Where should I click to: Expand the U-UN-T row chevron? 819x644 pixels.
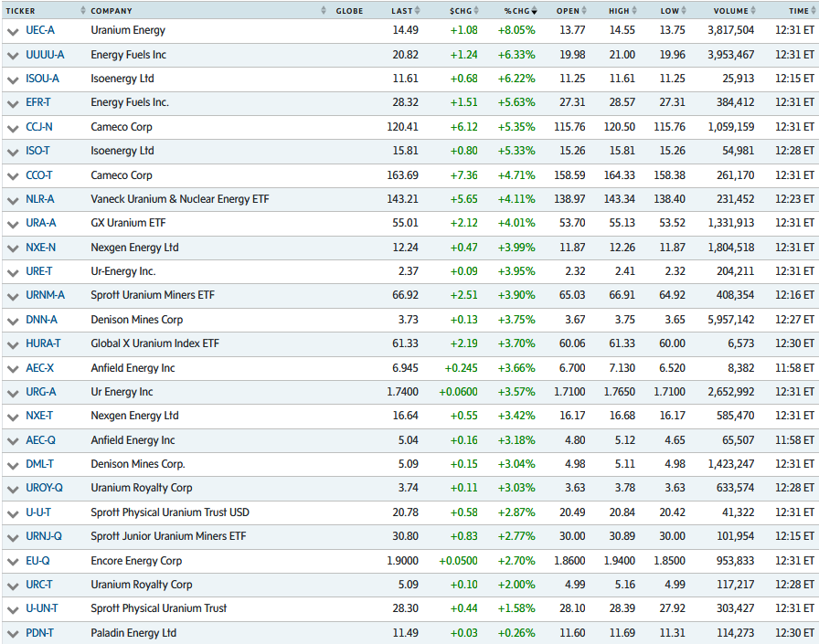[x=13, y=610]
